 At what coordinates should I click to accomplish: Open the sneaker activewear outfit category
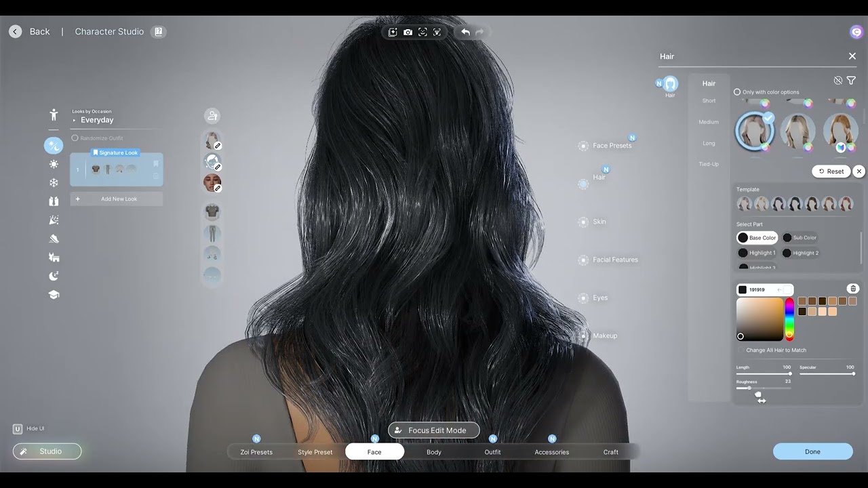54,239
